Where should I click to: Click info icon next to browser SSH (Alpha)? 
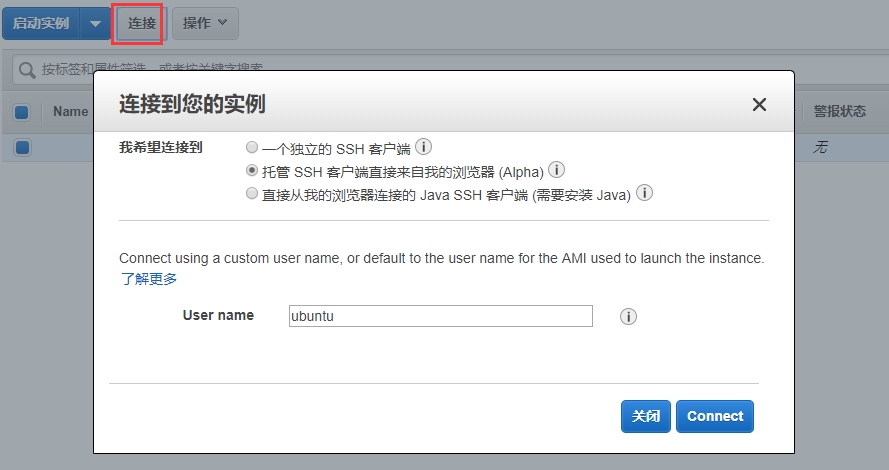coord(557,170)
